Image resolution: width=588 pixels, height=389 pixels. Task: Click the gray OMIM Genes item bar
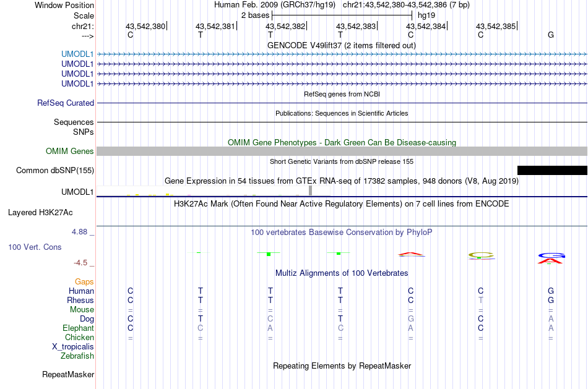(342, 151)
